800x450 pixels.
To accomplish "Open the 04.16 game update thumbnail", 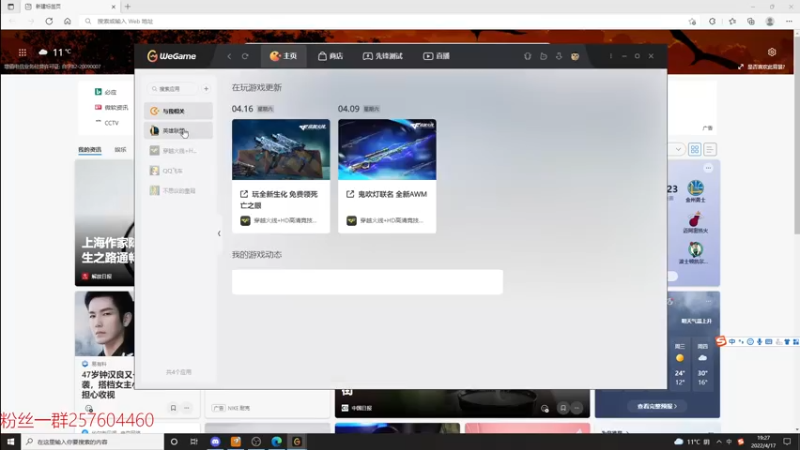I will point(281,149).
